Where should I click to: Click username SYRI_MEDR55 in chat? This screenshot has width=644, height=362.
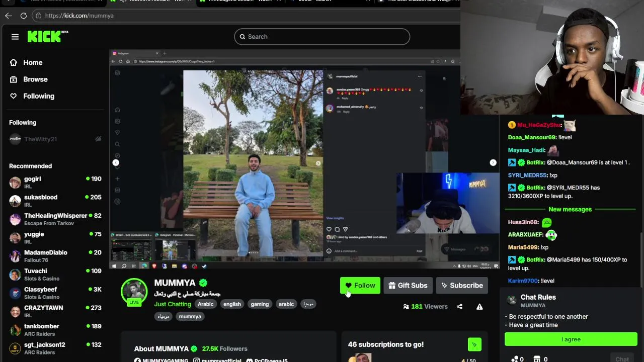point(527,175)
